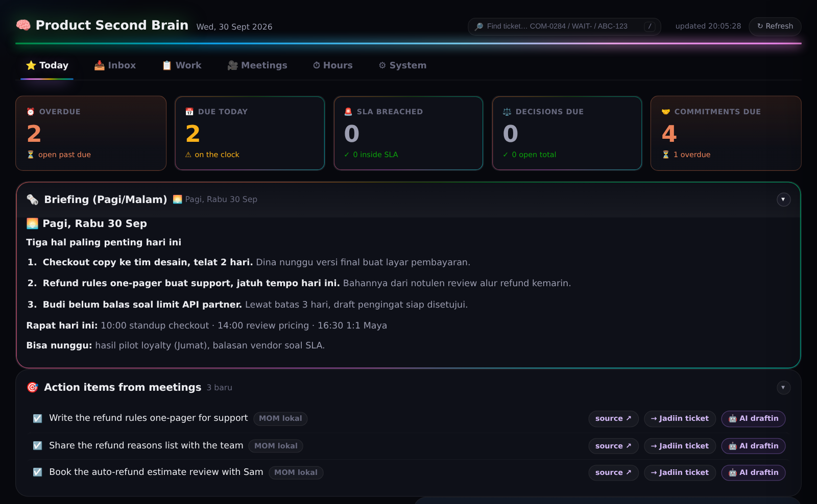Check off Book the auto-refund estimate review
The width and height of the screenshot is (817, 504).
[x=38, y=472]
